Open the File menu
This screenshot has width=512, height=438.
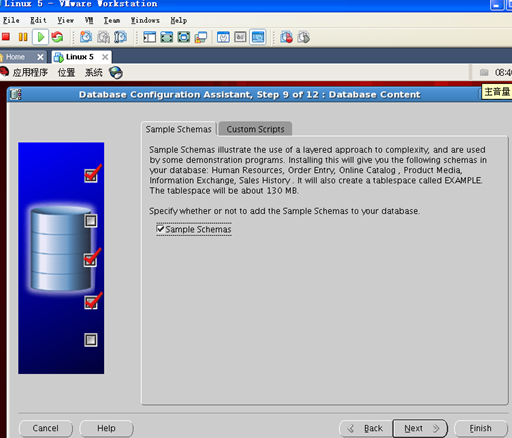(11, 20)
